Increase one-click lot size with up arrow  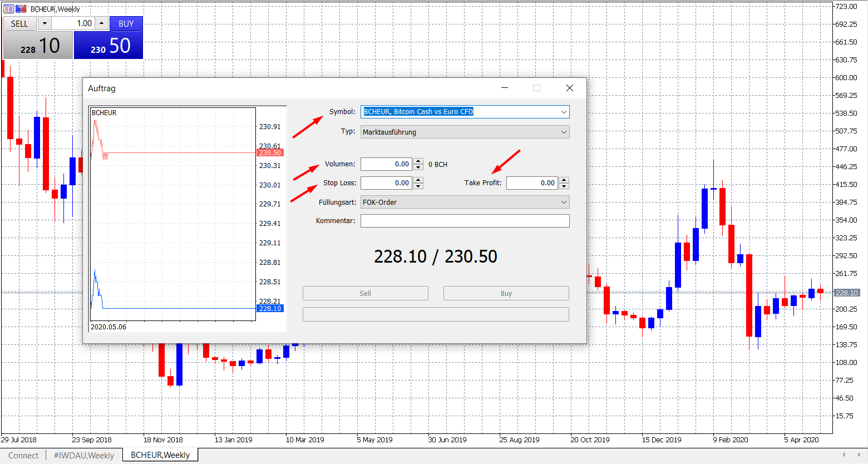pyautogui.click(x=101, y=23)
